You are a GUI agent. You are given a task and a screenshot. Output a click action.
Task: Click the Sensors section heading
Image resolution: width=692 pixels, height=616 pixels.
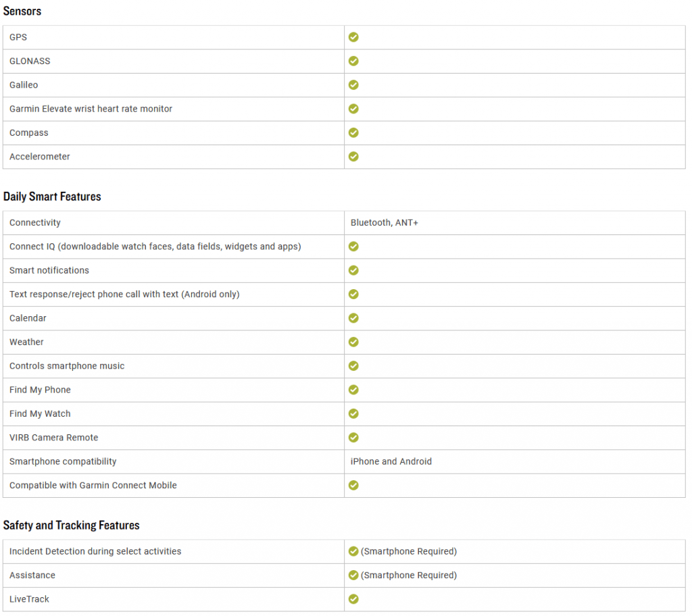click(22, 11)
